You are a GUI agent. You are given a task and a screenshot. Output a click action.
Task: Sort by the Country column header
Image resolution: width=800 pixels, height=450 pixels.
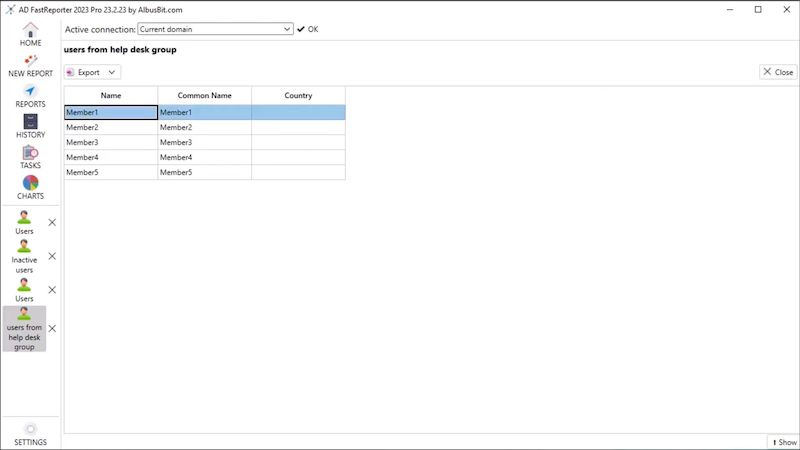pyautogui.click(x=298, y=95)
